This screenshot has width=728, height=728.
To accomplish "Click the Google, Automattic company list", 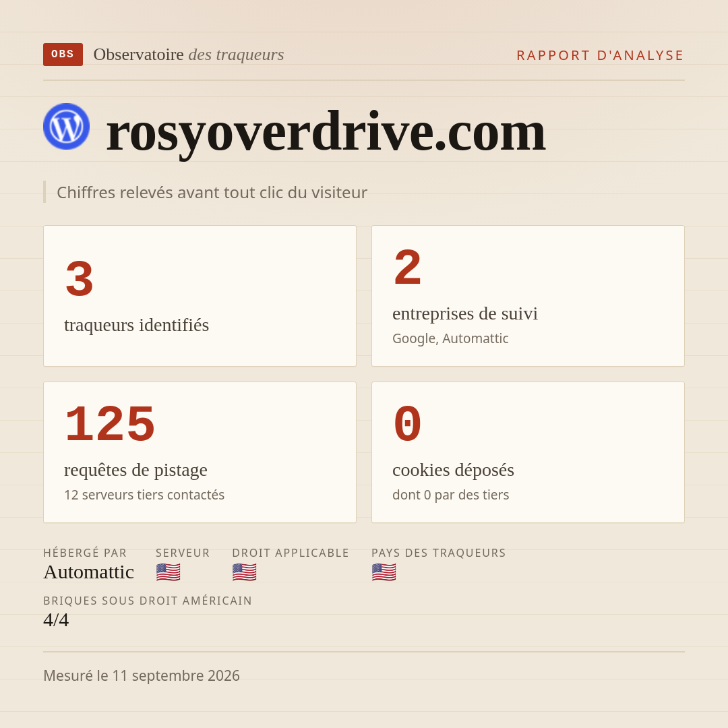I will 450,338.
